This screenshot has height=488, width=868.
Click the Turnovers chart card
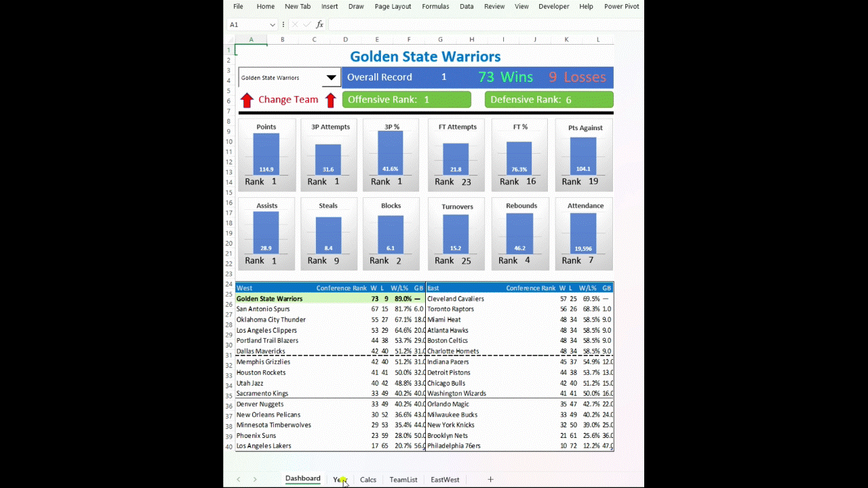click(456, 234)
